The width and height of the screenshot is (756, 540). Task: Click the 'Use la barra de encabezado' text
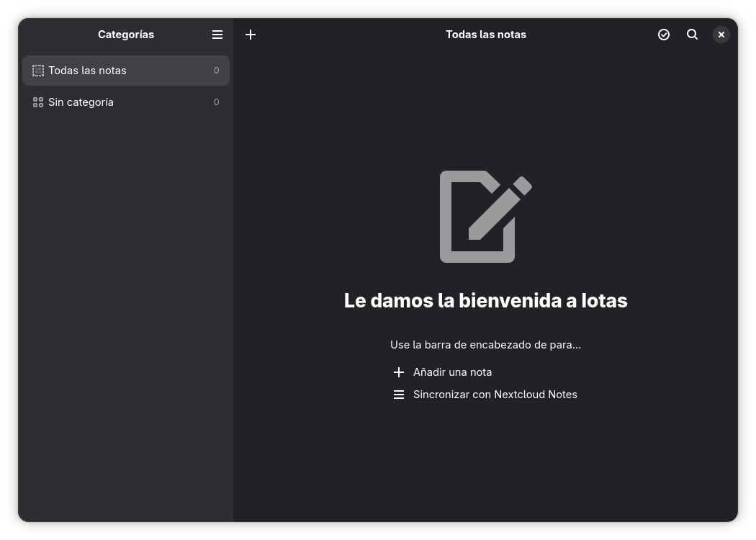[x=485, y=345]
